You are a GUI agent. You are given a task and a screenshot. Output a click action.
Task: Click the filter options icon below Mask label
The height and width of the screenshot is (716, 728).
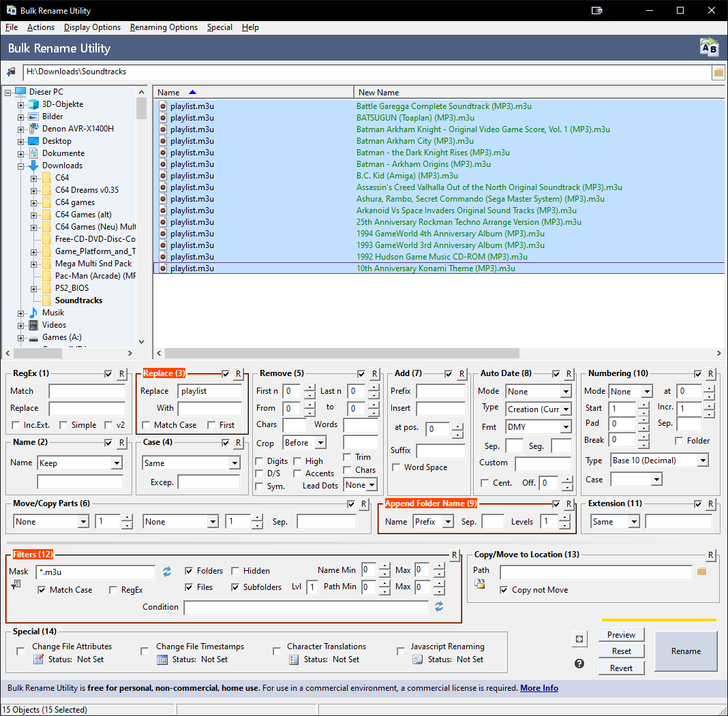click(x=15, y=585)
